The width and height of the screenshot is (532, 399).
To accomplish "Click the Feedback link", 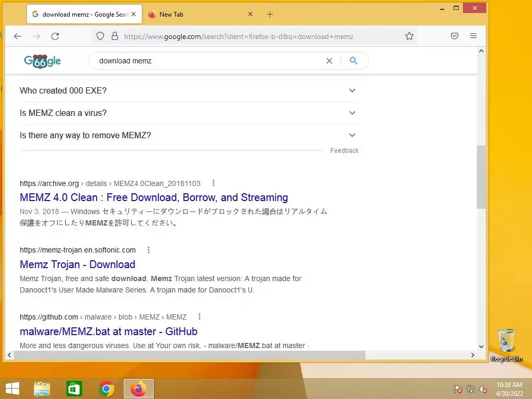I will (x=344, y=151).
